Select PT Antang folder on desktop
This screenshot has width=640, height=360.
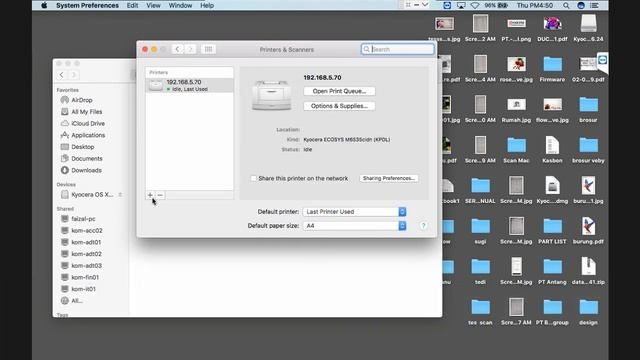(552, 271)
